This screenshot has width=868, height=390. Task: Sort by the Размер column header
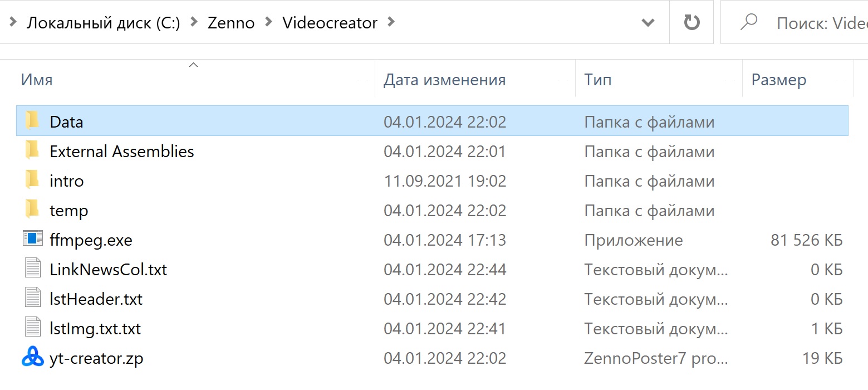pos(778,80)
